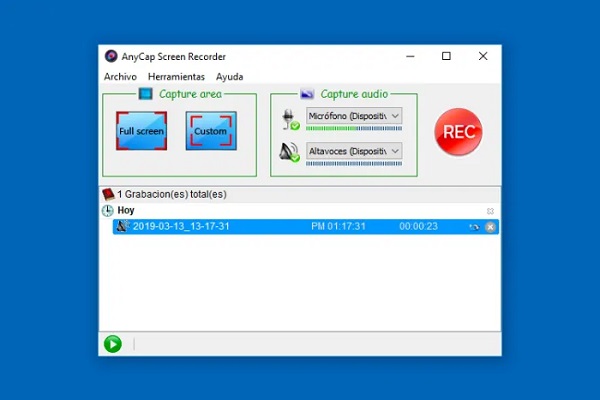
Task: Click the Capture audio header icon
Action: coord(307,94)
